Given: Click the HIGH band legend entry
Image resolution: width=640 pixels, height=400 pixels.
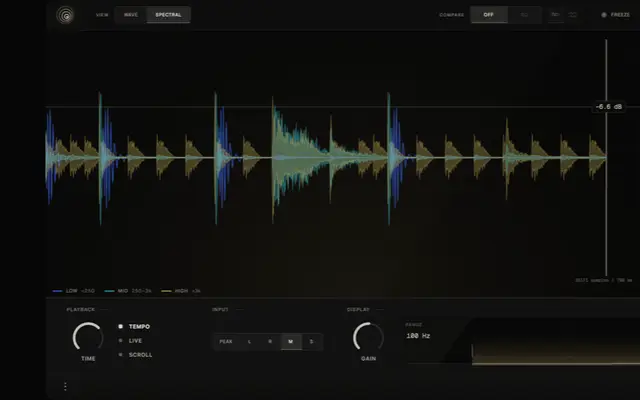Looking at the screenshot, I should 181,291.
